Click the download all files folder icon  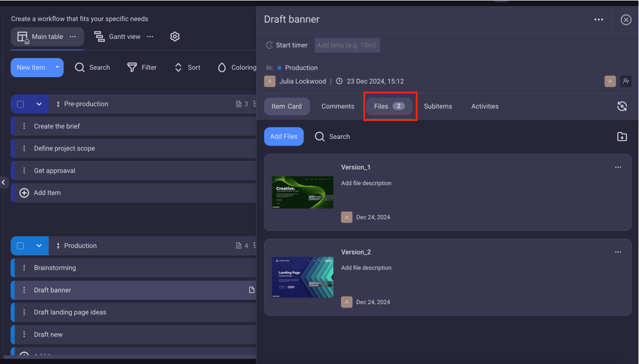[621, 137]
